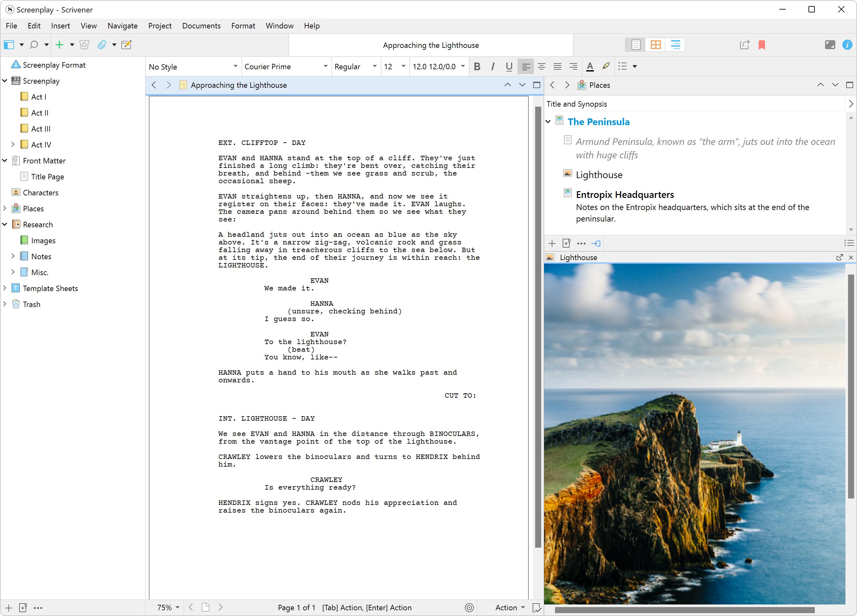This screenshot has height=616, width=857.
Task: Click the strikethrough/highlight icon
Action: click(x=605, y=66)
